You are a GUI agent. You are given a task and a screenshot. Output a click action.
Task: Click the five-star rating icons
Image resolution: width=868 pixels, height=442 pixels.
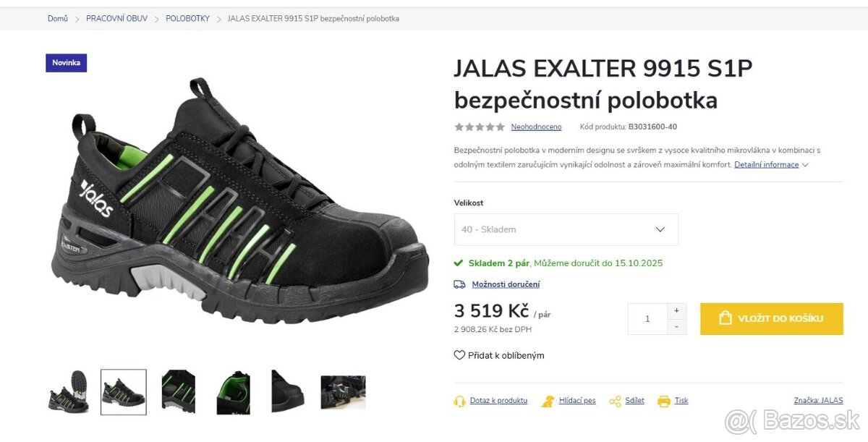[480, 127]
